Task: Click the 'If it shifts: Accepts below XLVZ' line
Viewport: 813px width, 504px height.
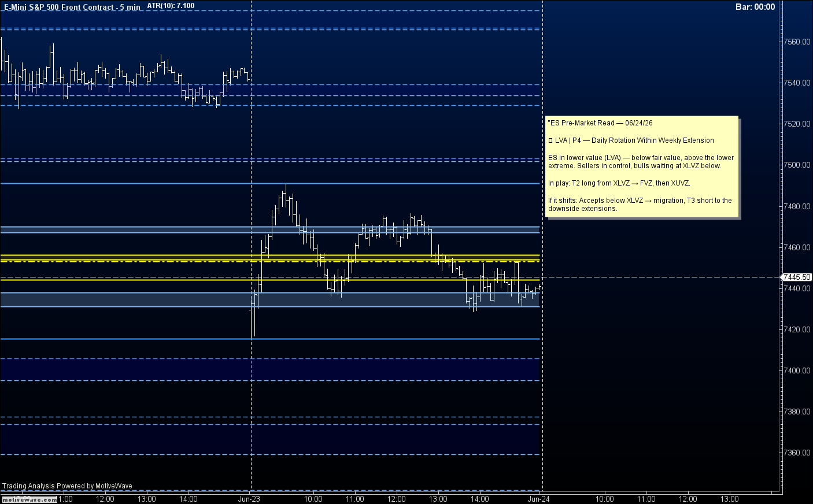Action: (640, 205)
